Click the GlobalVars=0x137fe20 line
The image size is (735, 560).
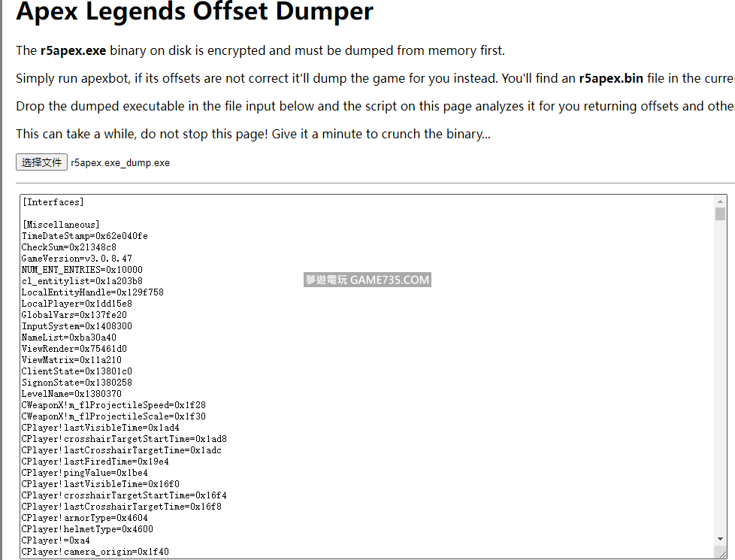(x=74, y=315)
